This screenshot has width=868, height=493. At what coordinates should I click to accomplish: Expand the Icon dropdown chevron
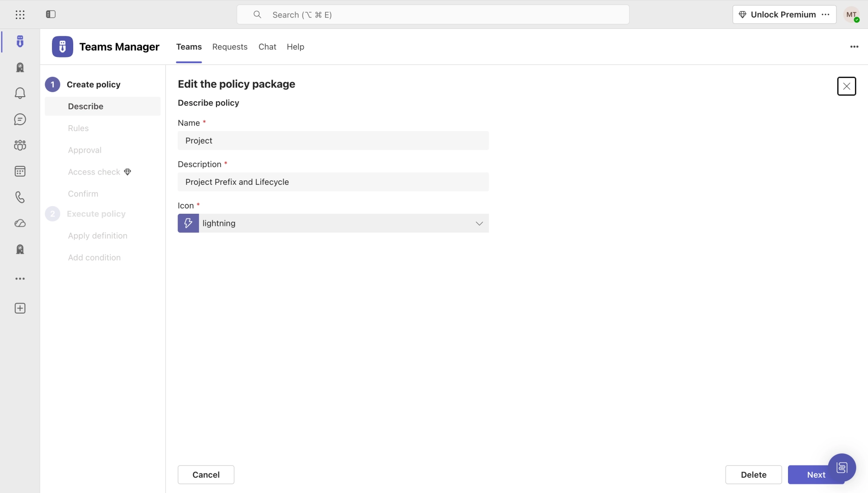coord(479,223)
